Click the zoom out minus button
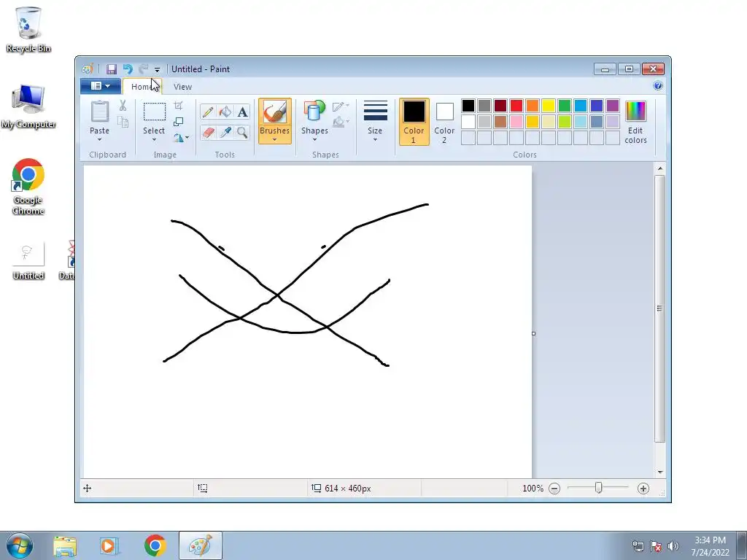This screenshot has width=747, height=560. click(554, 488)
